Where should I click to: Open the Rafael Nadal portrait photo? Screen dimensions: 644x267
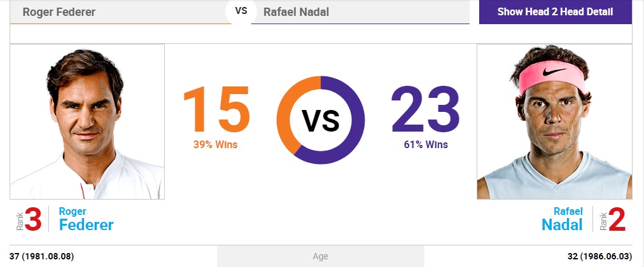(554, 122)
